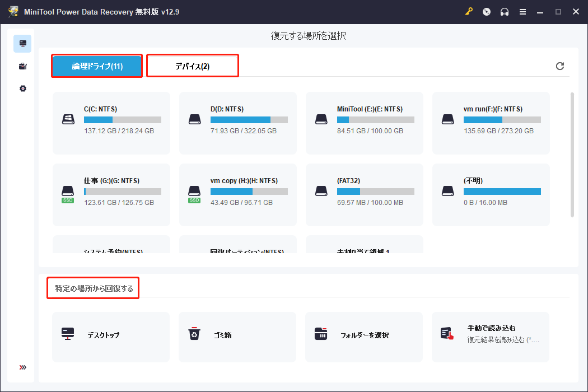Select the vm run(F:)(F: NTFS) label

493,109
